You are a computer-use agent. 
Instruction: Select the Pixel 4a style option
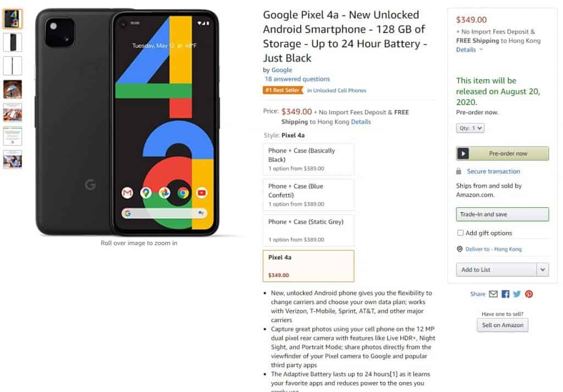[x=308, y=266]
